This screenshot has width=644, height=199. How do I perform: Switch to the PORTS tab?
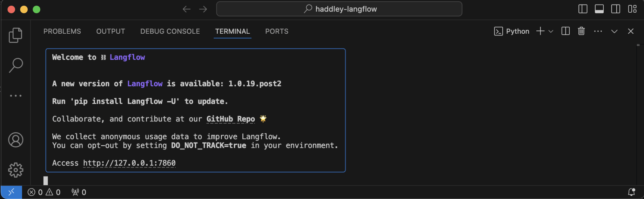point(277,31)
